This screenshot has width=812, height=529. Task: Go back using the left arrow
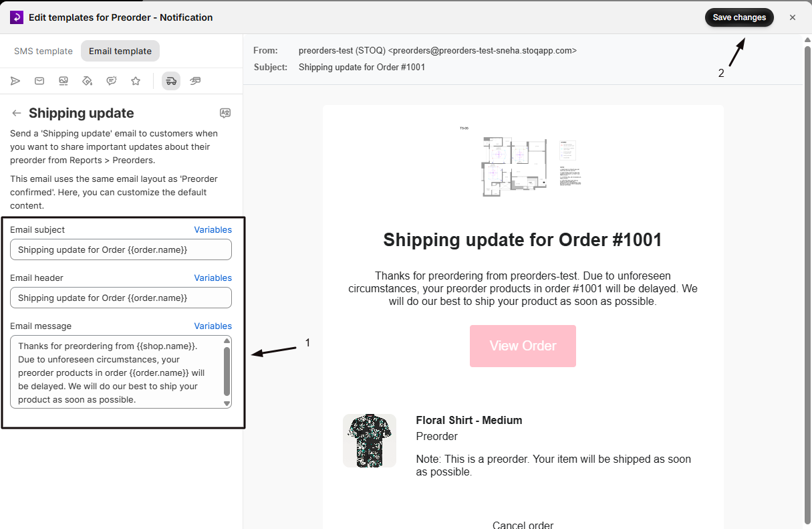click(17, 113)
